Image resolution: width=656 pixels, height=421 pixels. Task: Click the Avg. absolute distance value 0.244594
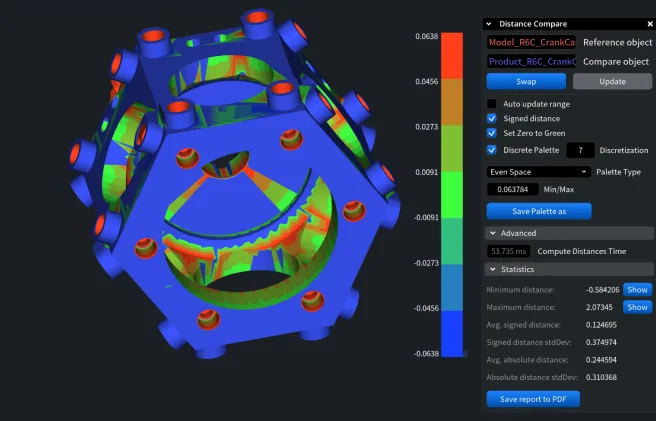click(x=601, y=360)
